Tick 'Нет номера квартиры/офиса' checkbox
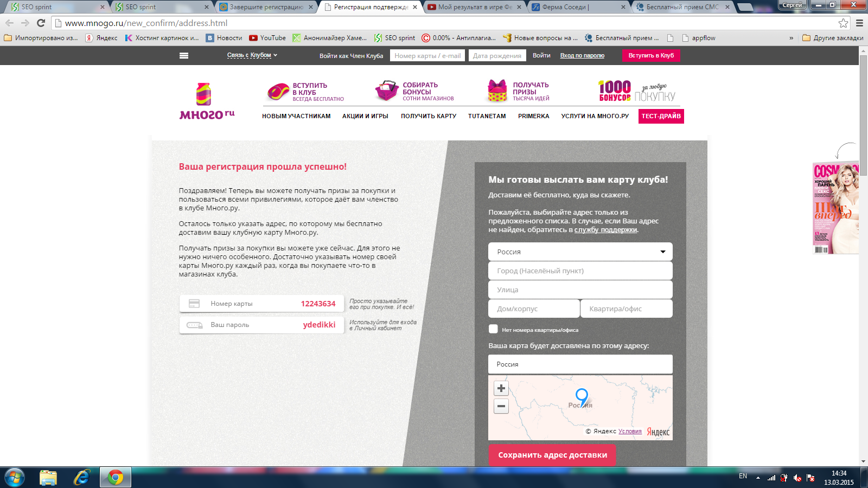The width and height of the screenshot is (868, 488). pyautogui.click(x=493, y=329)
